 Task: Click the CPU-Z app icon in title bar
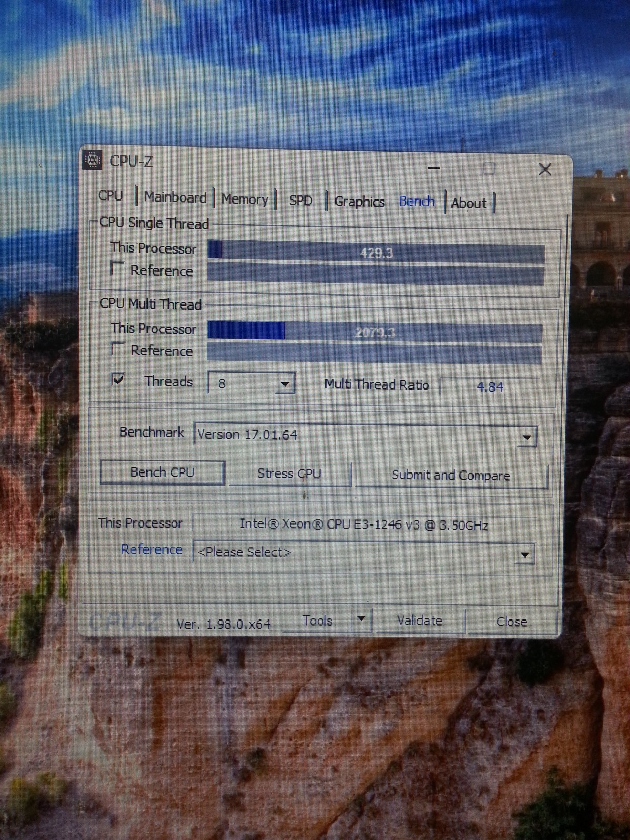tap(92, 160)
